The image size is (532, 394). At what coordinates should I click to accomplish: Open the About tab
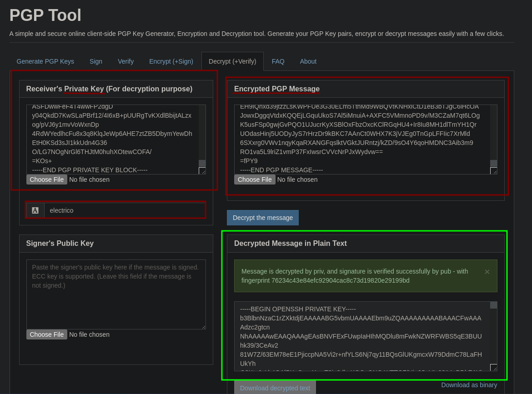point(308,61)
